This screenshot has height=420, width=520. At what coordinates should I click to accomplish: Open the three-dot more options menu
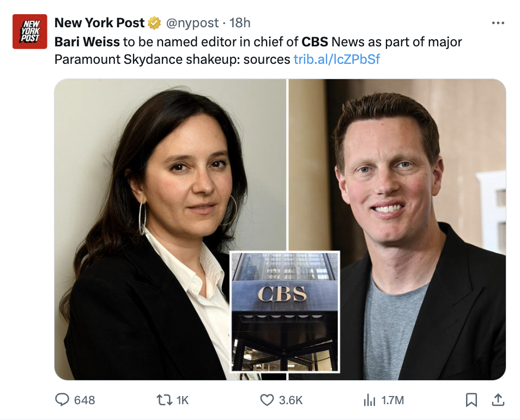(498, 23)
